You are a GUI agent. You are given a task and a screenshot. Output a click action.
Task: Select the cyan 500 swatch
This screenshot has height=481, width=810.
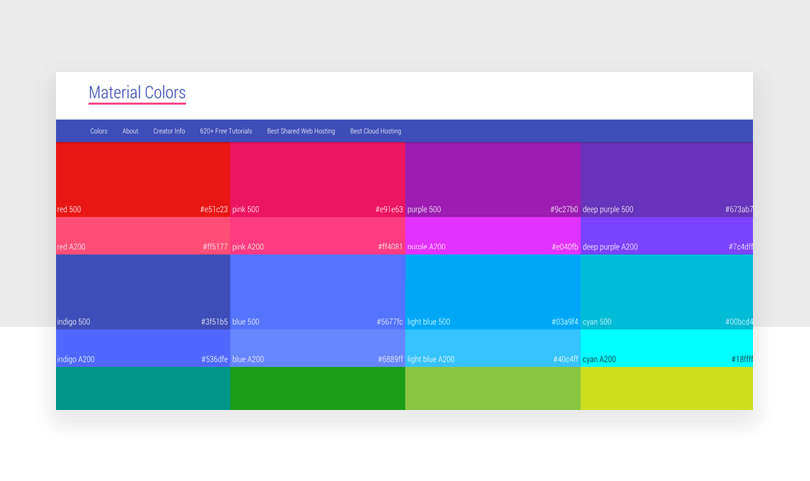(x=666, y=292)
